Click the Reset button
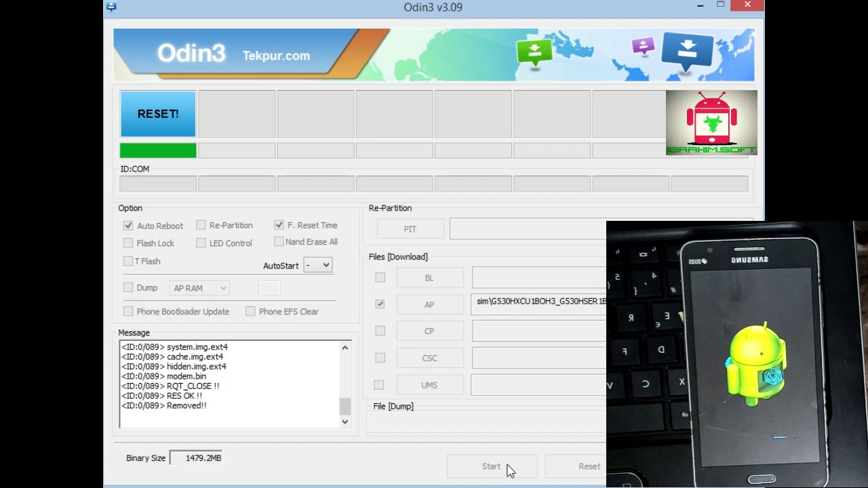The height and width of the screenshot is (488, 868). pos(576,466)
